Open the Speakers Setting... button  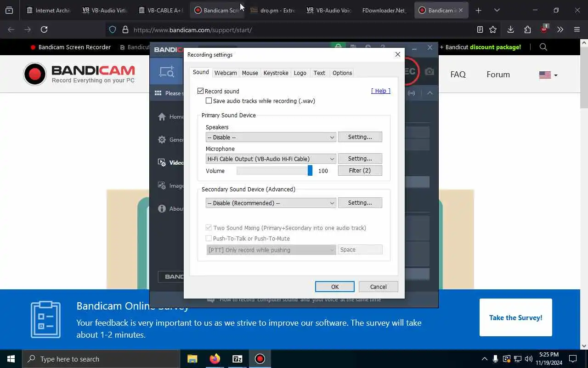click(360, 137)
